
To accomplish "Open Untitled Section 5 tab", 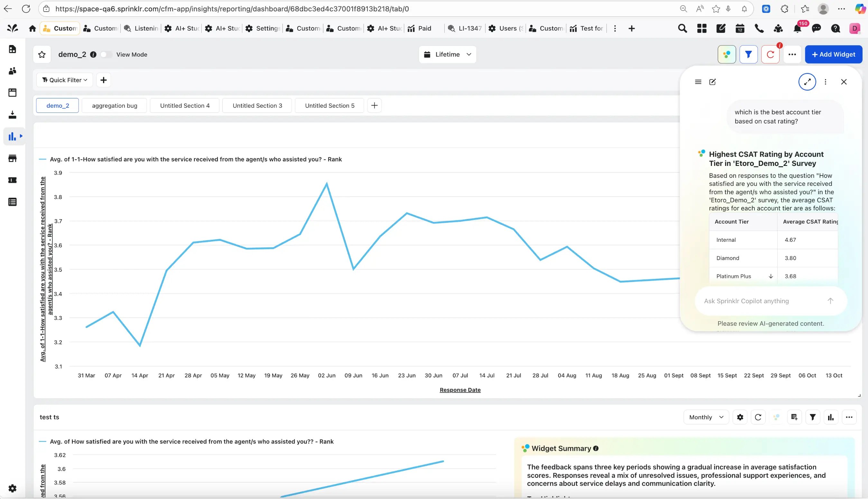I will (329, 105).
